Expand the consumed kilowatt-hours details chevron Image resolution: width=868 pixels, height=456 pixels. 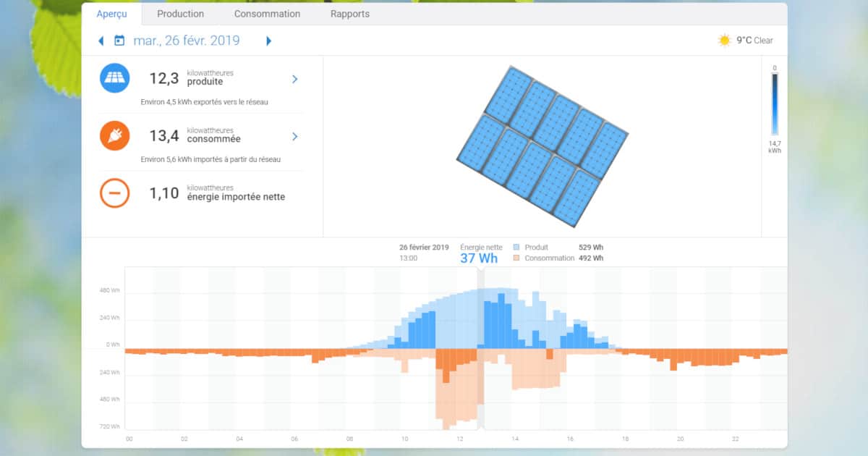tap(294, 136)
